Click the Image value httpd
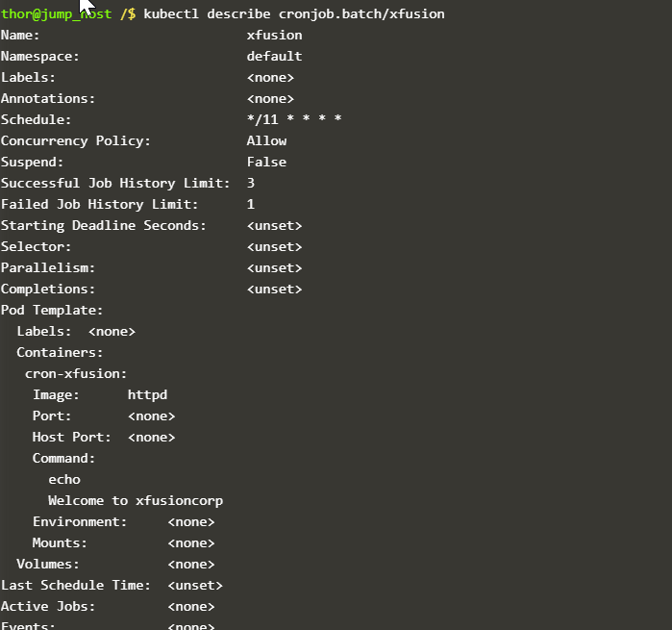 (147, 395)
